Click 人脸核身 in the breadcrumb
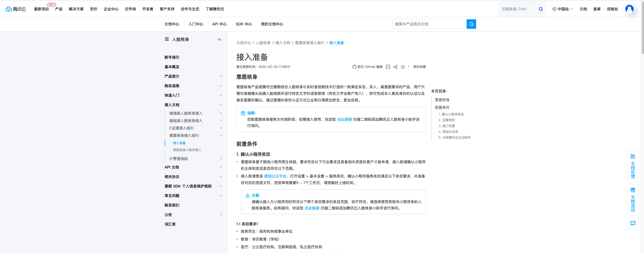The height and width of the screenshot is (253, 644). point(263,43)
